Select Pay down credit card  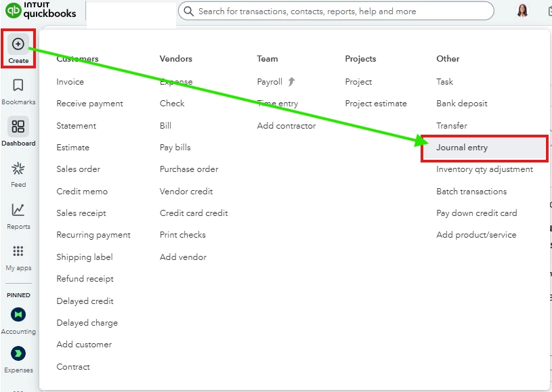click(477, 213)
